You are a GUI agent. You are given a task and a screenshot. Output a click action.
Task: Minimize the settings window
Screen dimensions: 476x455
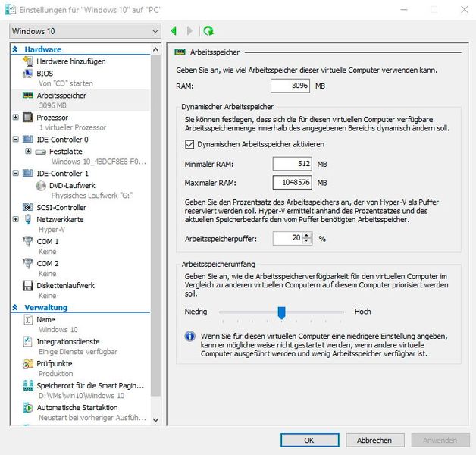404,9
